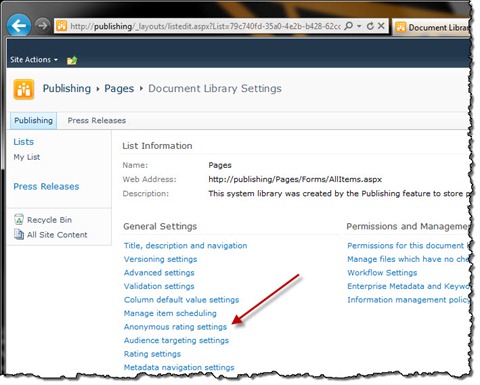Open the Recycle Bin link

(49, 220)
